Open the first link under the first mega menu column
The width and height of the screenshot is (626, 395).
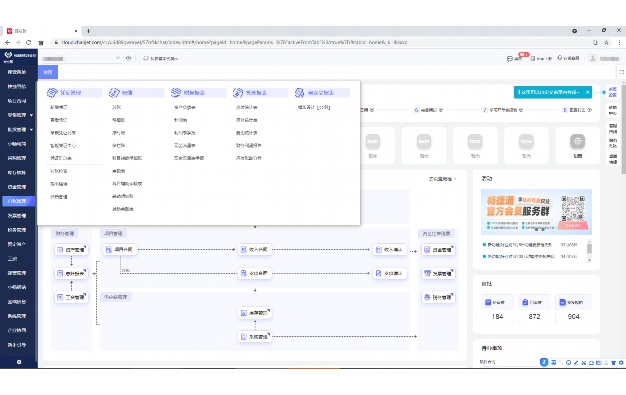(x=59, y=107)
